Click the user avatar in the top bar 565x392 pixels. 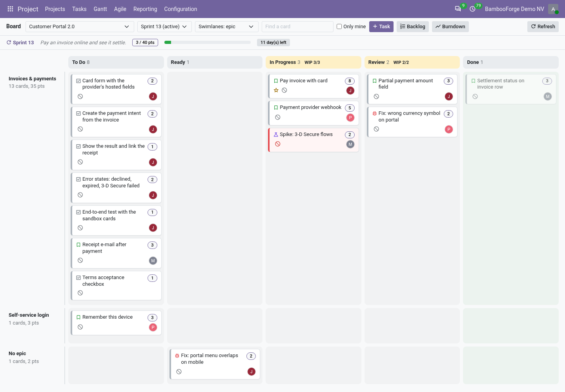(553, 9)
